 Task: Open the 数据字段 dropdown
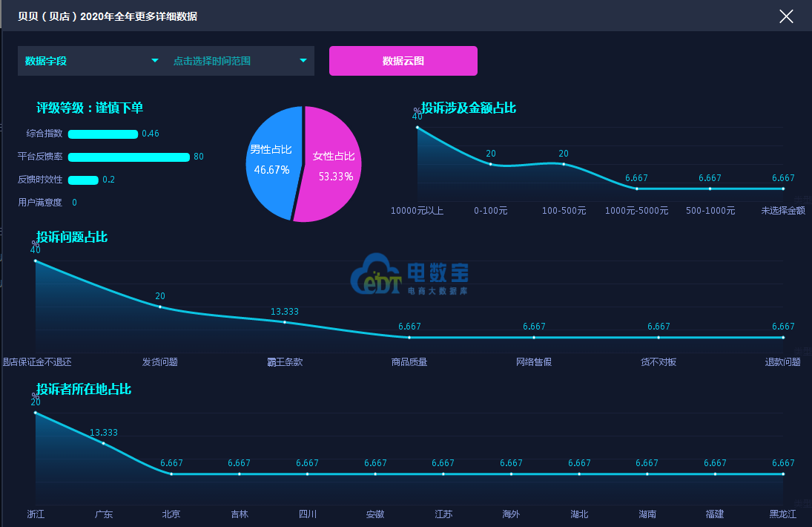[91, 61]
